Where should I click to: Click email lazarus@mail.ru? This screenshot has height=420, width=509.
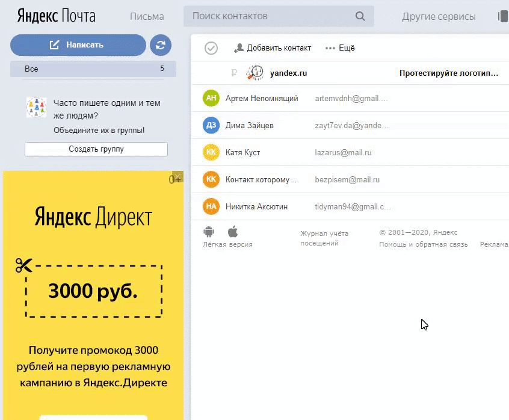coord(343,153)
